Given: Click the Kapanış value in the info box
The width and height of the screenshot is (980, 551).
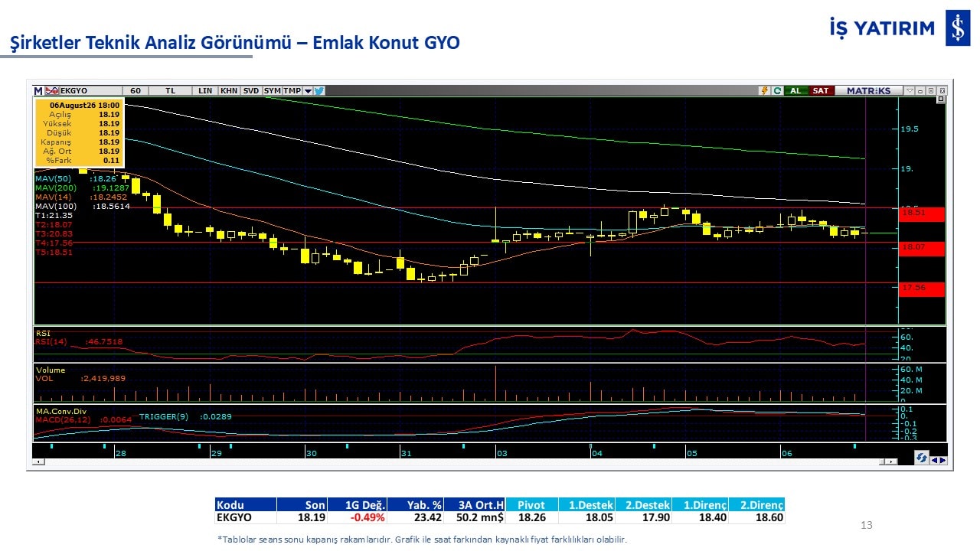Looking at the screenshot, I should (109, 142).
